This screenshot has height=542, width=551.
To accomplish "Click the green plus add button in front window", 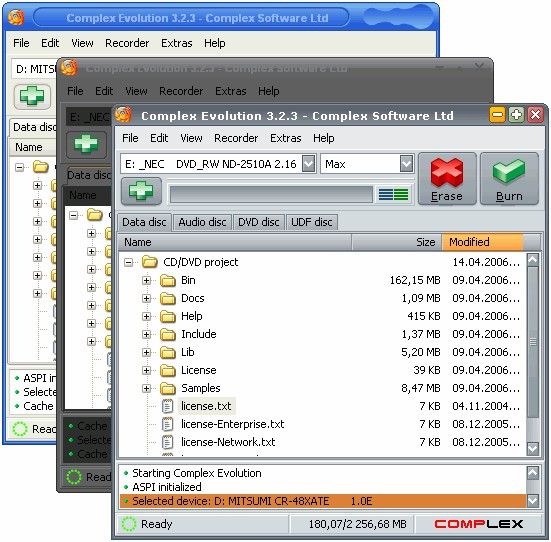I will [x=141, y=191].
